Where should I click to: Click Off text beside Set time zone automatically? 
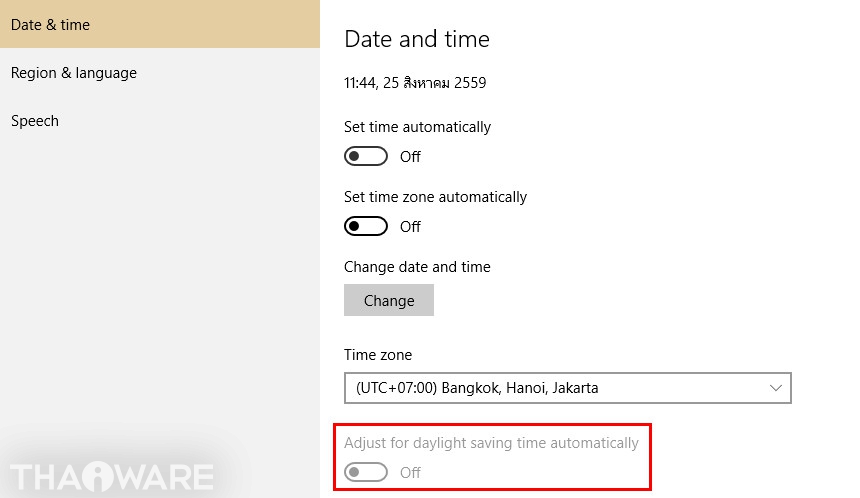pyautogui.click(x=410, y=227)
